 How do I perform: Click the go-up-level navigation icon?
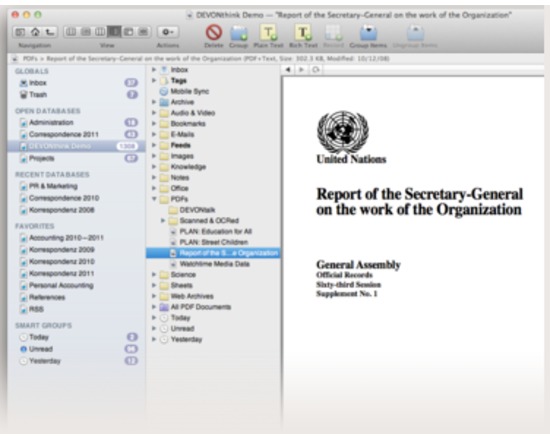click(50, 32)
